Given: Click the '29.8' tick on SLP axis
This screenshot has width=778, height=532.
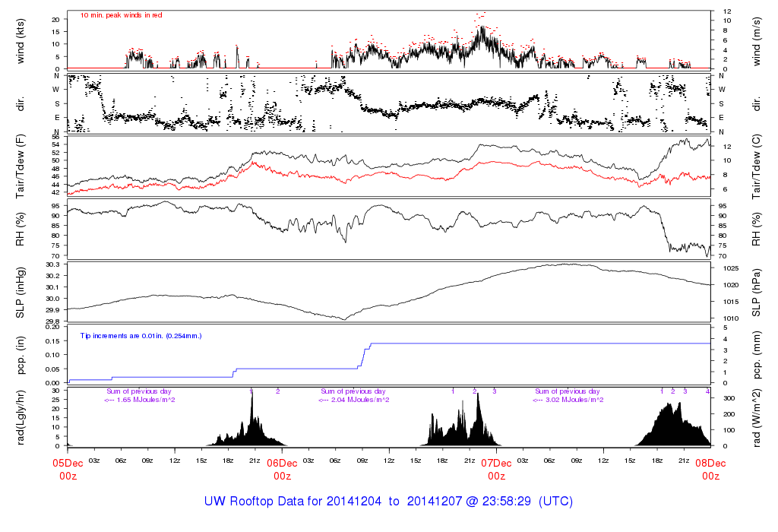Looking at the screenshot, I should tap(53, 321).
